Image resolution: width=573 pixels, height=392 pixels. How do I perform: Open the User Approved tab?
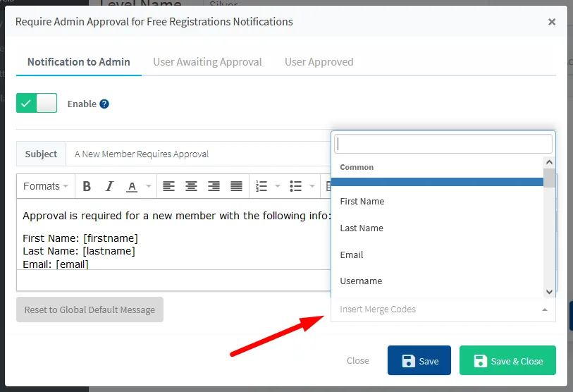tap(319, 62)
